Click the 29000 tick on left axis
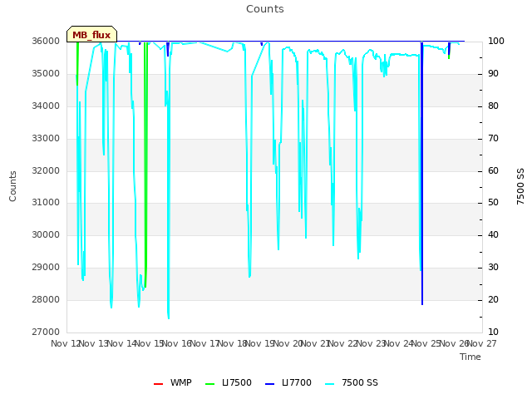The height and width of the screenshot is (399, 532). tap(46, 268)
